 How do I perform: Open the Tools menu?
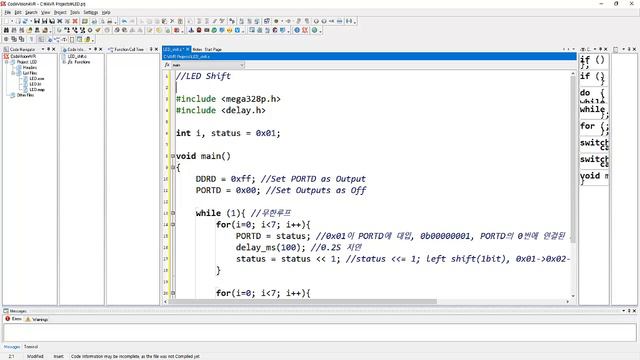75,13
